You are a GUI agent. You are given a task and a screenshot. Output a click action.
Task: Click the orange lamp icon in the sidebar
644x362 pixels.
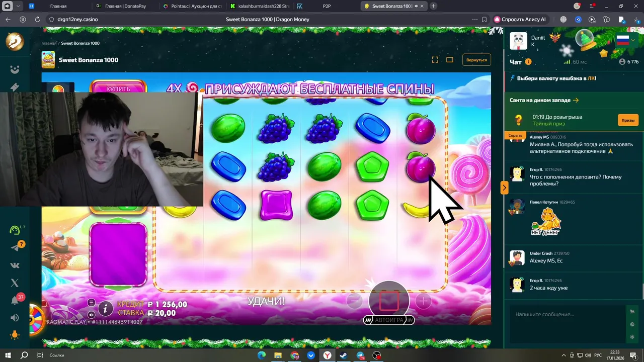click(x=15, y=335)
